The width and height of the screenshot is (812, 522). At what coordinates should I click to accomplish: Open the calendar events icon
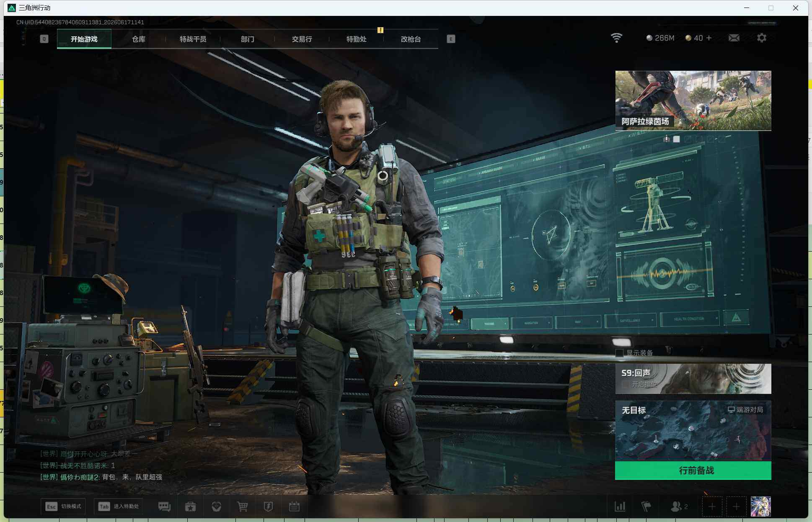click(x=294, y=507)
